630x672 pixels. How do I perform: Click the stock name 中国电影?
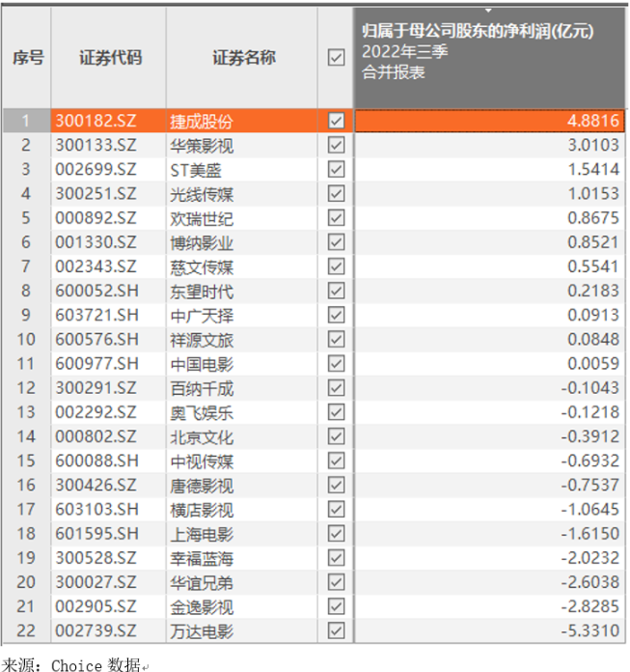point(202,364)
